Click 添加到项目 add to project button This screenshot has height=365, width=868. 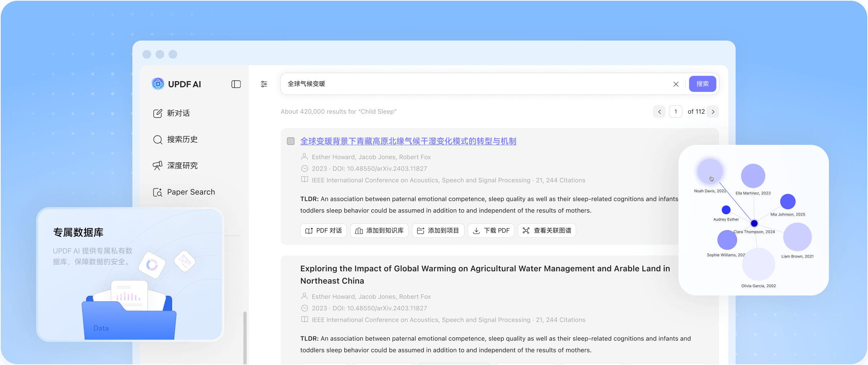tap(438, 231)
